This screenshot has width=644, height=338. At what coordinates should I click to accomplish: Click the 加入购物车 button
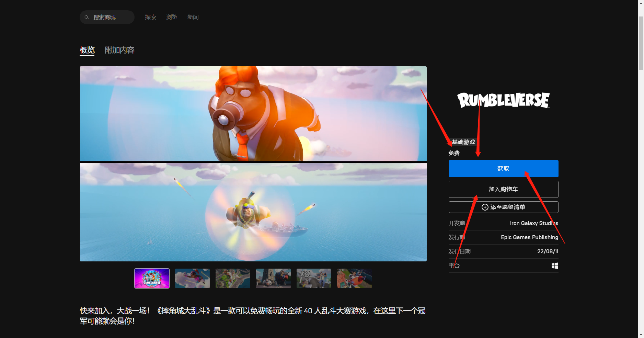(503, 189)
